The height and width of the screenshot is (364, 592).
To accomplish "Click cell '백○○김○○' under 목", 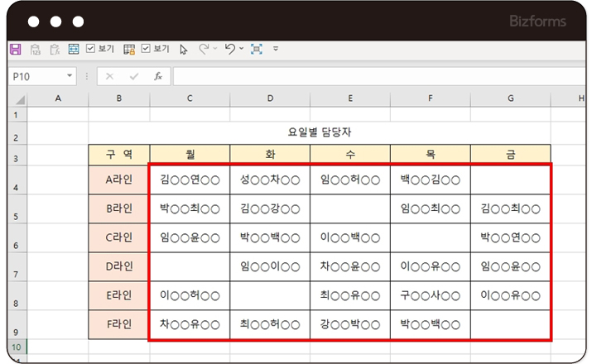I will [431, 180].
